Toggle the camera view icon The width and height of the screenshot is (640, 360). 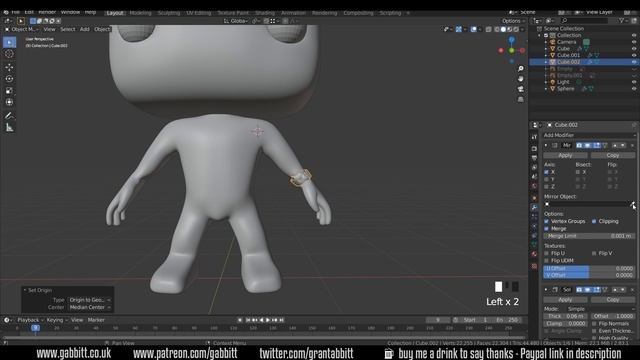[520, 89]
